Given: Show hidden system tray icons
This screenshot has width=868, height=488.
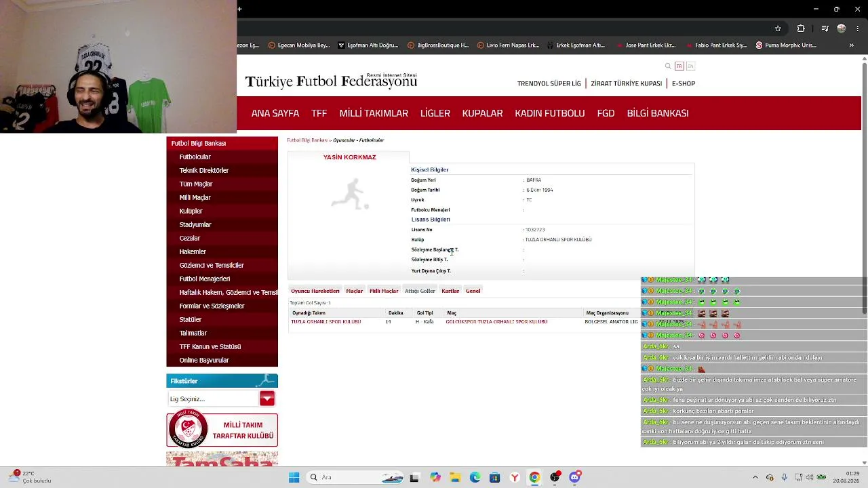Looking at the screenshot, I should [x=755, y=477].
